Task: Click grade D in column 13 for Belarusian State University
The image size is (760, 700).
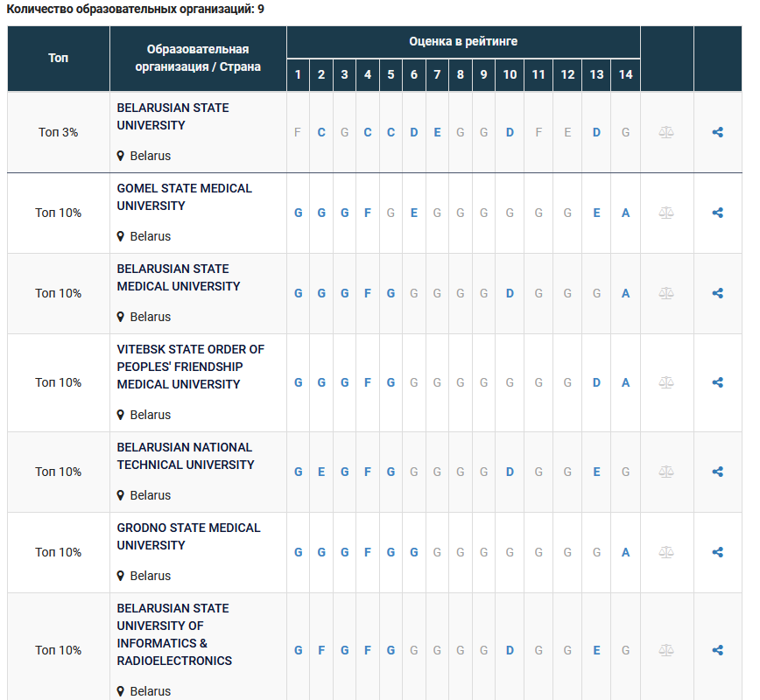Action: click(x=596, y=132)
